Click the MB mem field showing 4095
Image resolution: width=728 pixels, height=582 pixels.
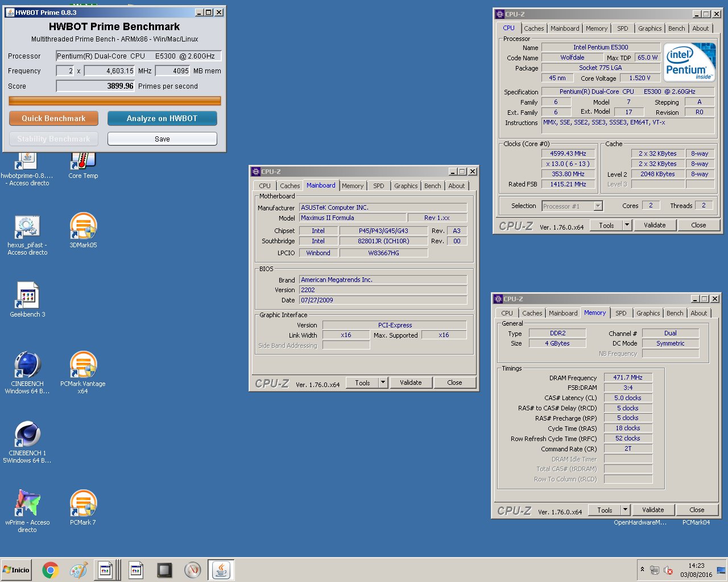tap(172, 71)
